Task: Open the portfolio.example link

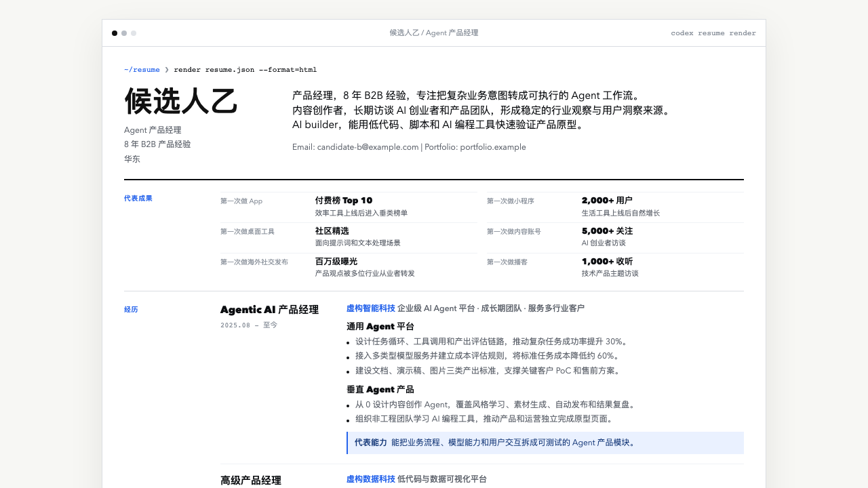Action: 493,147
